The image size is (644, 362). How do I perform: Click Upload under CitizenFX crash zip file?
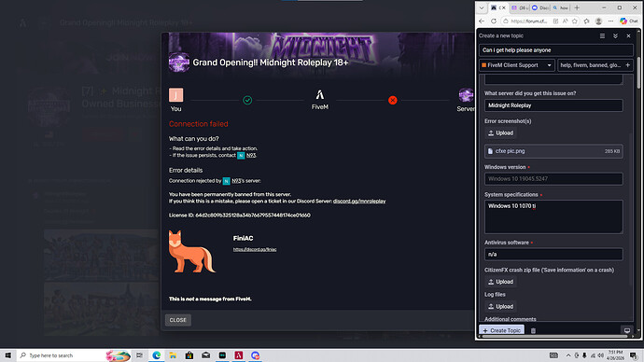(x=500, y=282)
